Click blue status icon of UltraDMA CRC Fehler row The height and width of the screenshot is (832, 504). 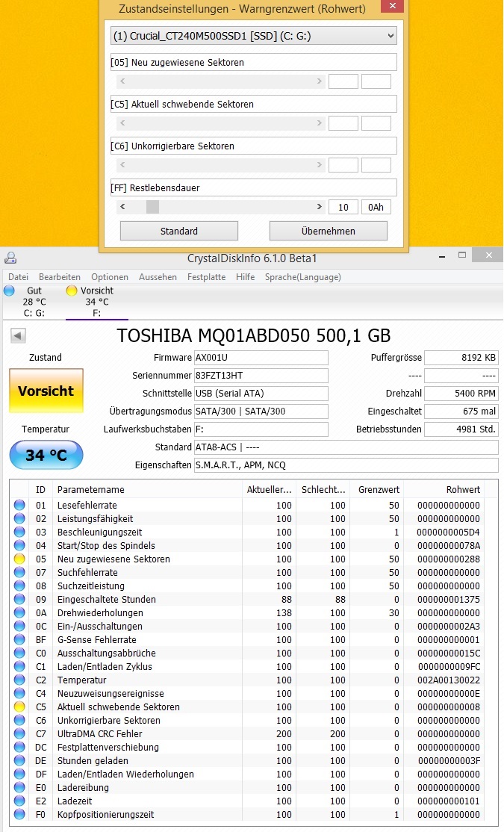[x=19, y=734]
